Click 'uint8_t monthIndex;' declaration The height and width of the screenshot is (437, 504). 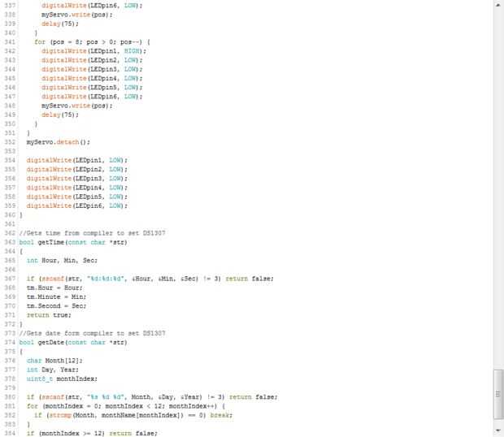click(x=62, y=379)
